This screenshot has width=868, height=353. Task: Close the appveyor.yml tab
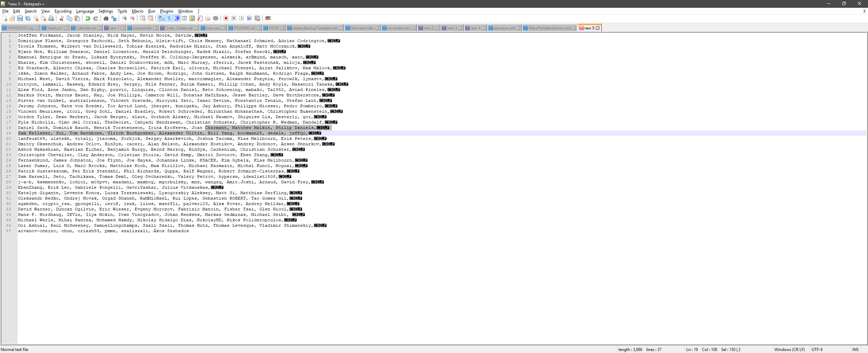pos(518,28)
